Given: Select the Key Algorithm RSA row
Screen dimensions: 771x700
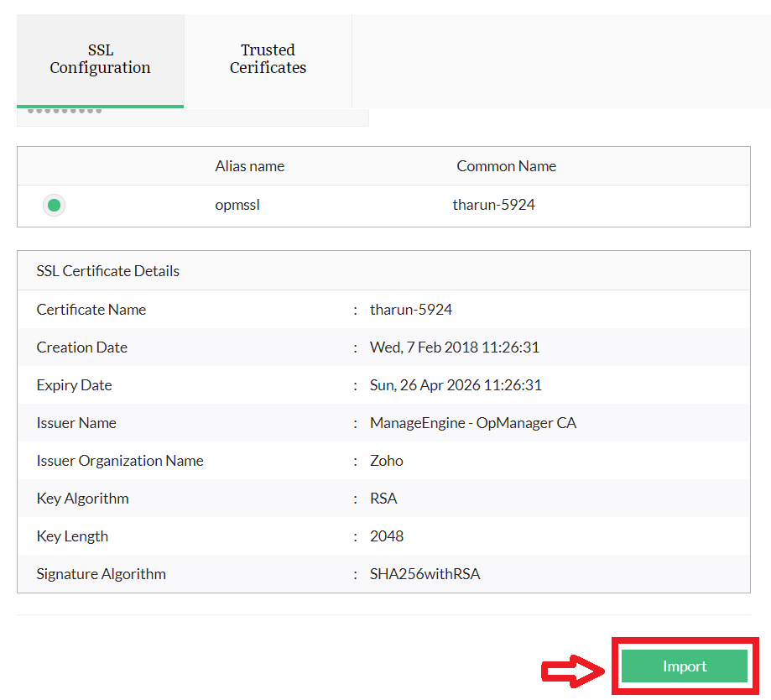Looking at the screenshot, I should (82, 498).
